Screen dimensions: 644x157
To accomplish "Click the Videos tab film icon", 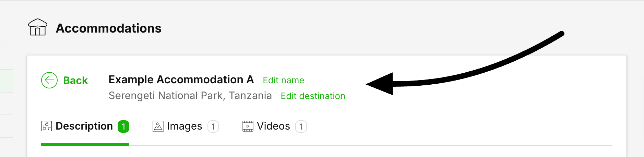I will [248, 126].
